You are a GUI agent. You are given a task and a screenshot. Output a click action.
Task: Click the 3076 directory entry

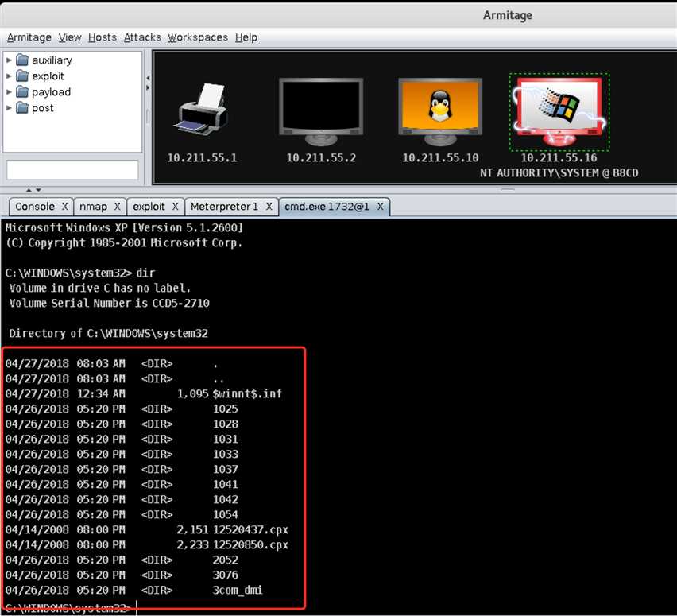[x=226, y=575]
